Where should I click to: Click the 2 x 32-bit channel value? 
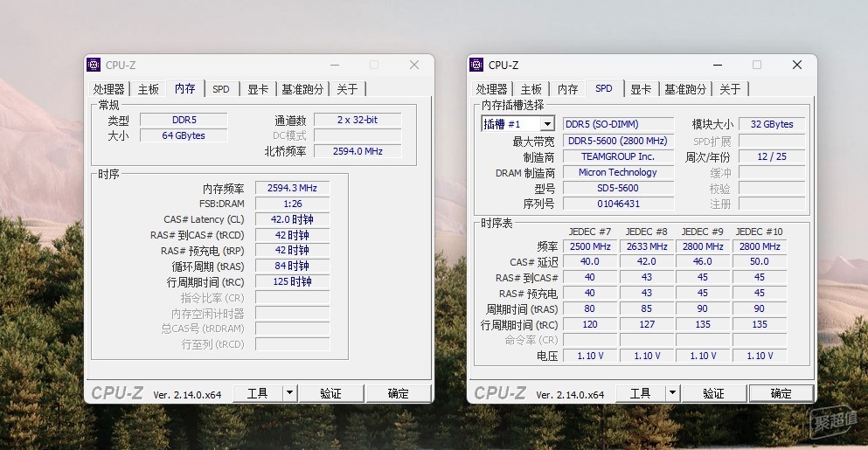point(358,120)
